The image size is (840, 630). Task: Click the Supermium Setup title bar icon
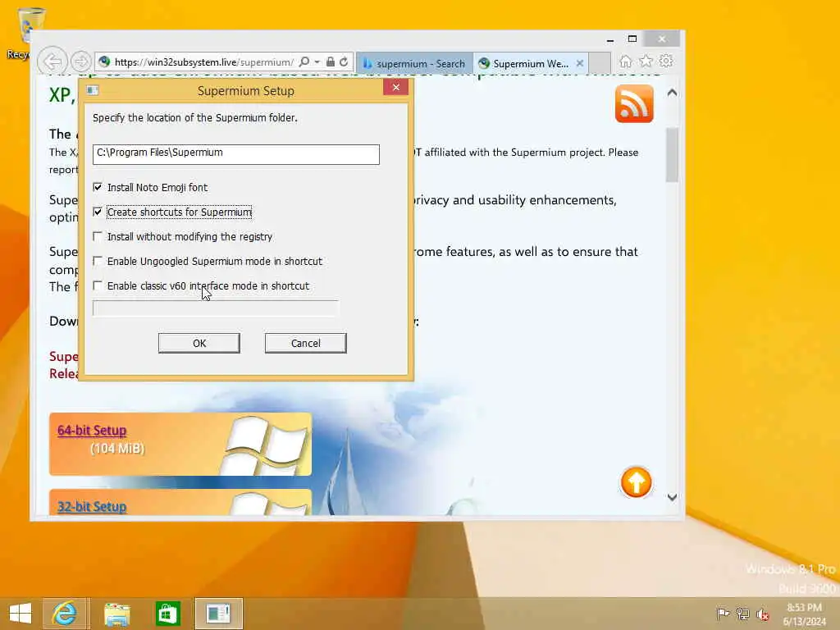[92, 90]
